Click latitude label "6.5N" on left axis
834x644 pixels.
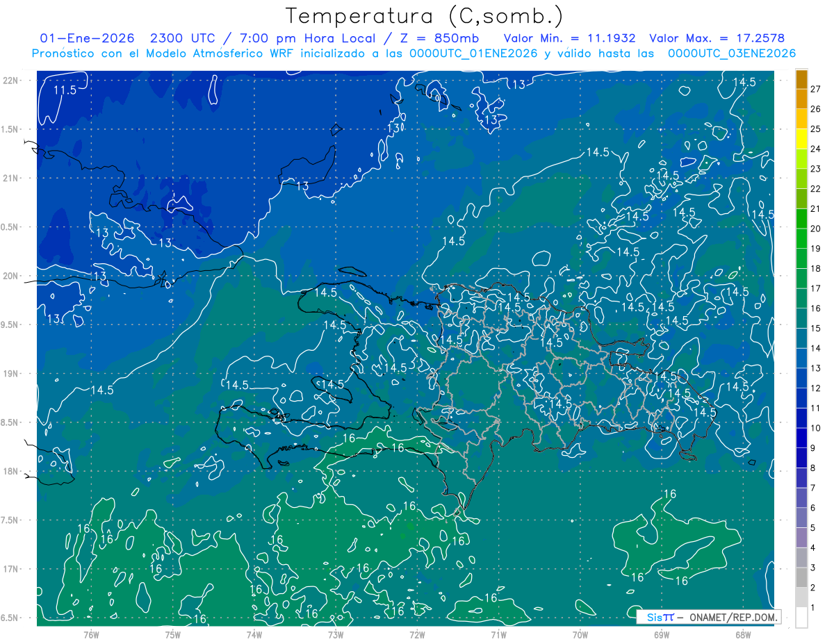pyautogui.click(x=10, y=618)
